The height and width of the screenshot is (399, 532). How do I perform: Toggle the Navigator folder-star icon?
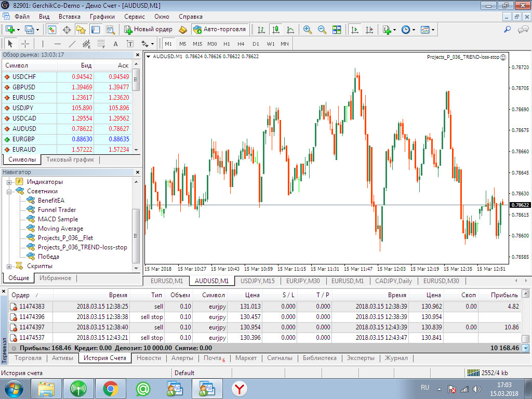81,30
